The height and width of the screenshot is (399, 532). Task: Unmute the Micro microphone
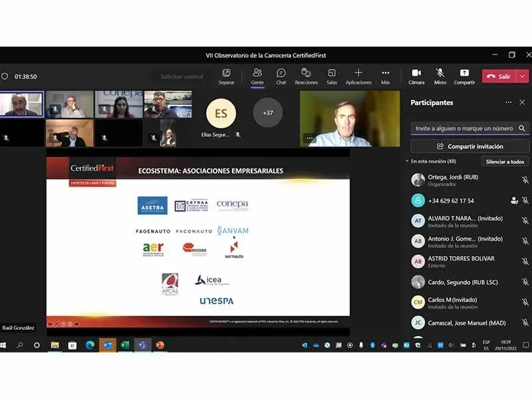pyautogui.click(x=440, y=76)
